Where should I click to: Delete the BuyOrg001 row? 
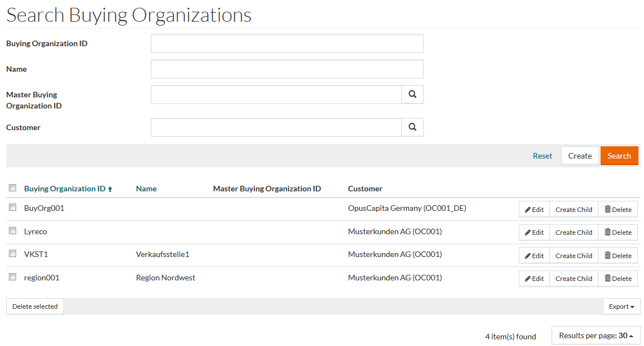pos(617,209)
